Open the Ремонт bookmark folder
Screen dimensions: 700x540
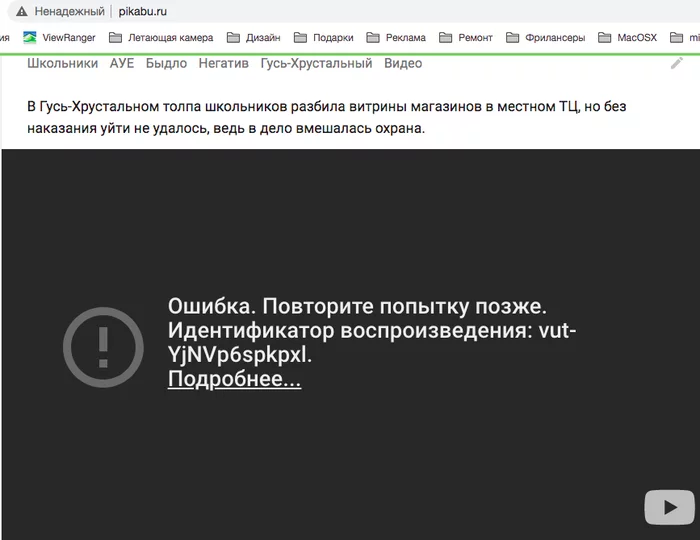466,37
